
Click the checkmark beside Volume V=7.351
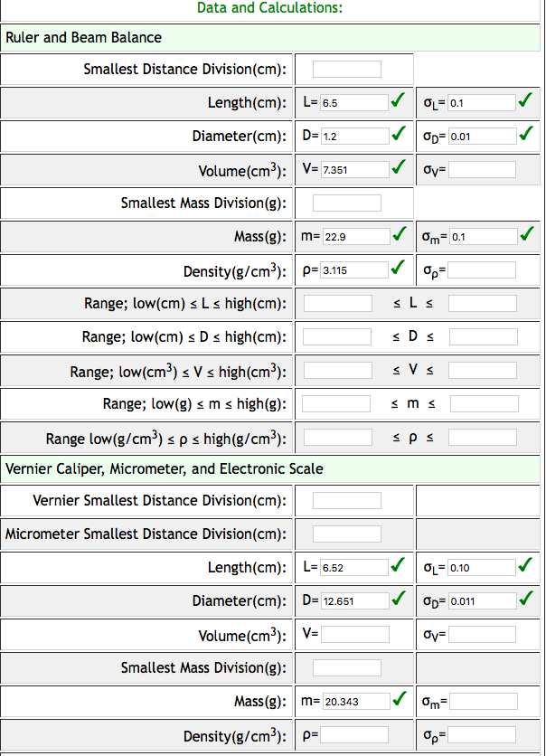(x=397, y=169)
